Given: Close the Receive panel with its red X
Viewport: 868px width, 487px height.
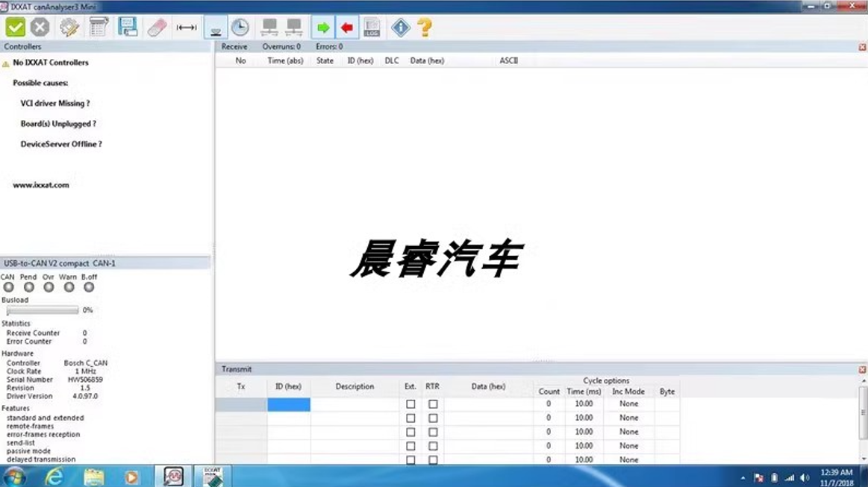Looking at the screenshot, I should pyautogui.click(x=862, y=47).
